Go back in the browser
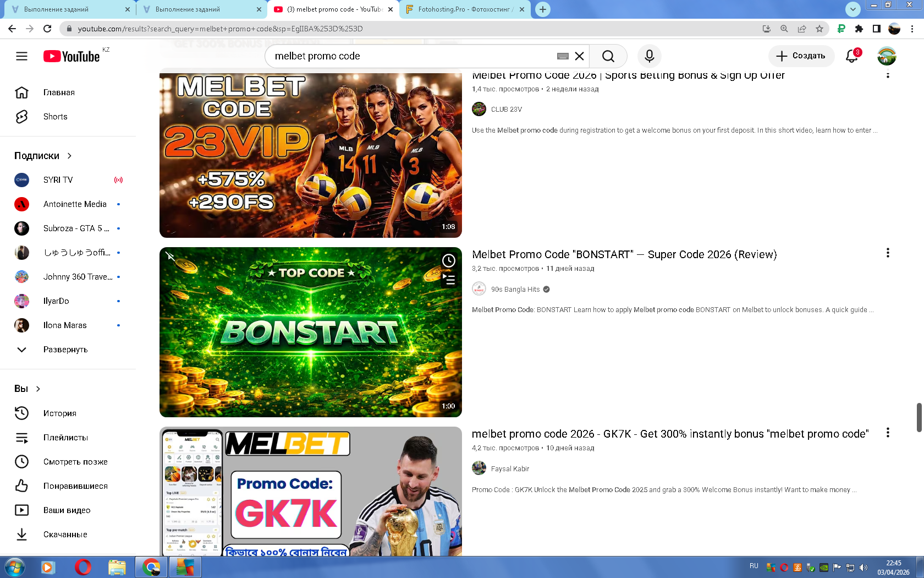Viewport: 924px width, 578px height. pos(12,29)
